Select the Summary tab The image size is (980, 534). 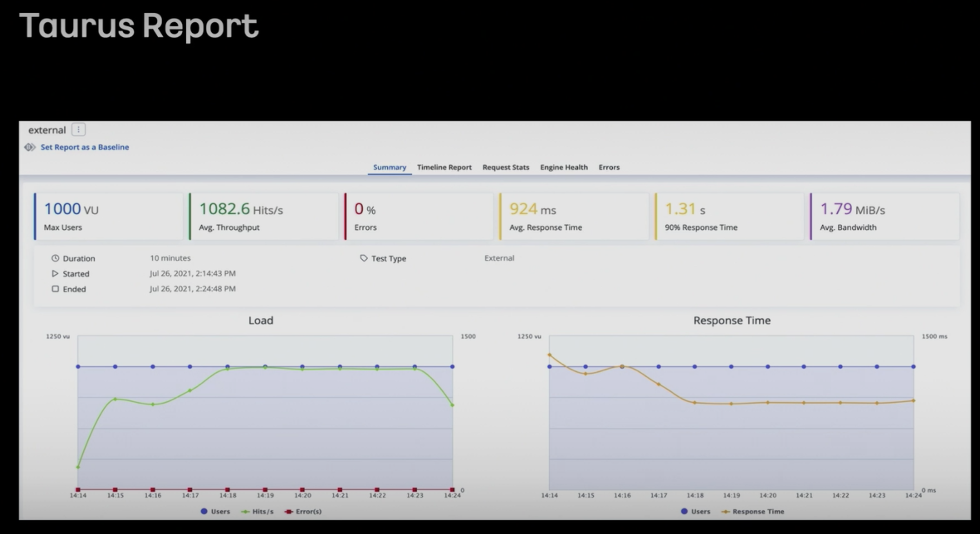(390, 167)
